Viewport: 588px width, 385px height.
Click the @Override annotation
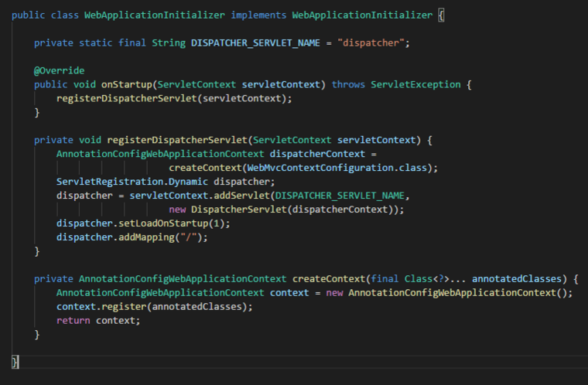click(x=60, y=71)
